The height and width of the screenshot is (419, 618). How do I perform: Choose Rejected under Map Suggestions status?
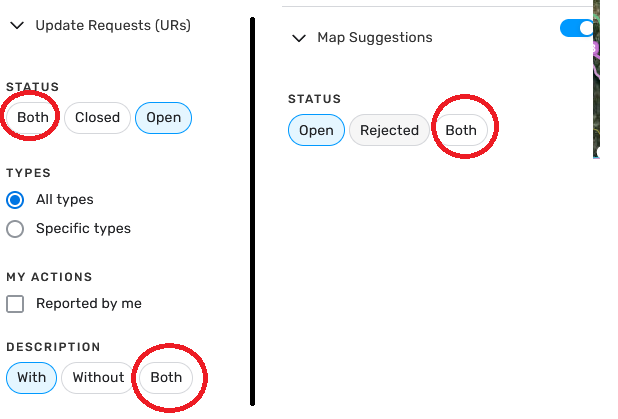coord(389,130)
